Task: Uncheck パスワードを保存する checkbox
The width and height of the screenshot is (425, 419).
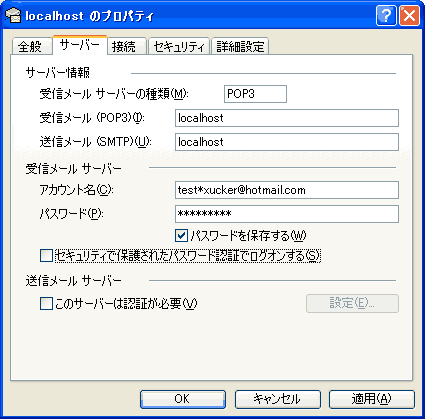Action: pos(181,236)
